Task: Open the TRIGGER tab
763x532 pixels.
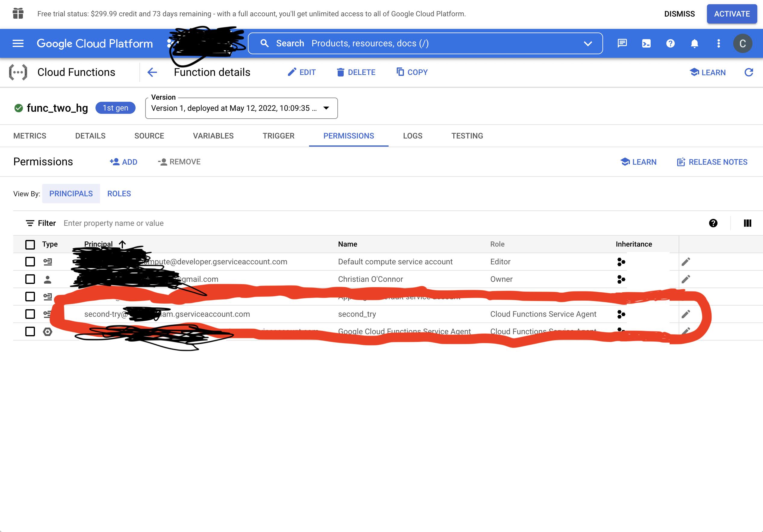Action: pos(279,136)
